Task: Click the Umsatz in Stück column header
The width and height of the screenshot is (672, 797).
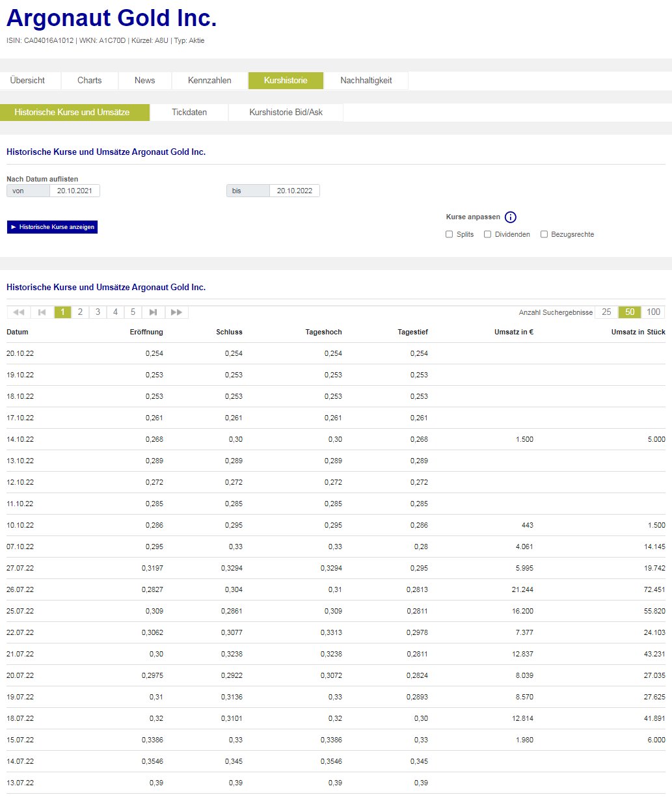Action: (638, 332)
